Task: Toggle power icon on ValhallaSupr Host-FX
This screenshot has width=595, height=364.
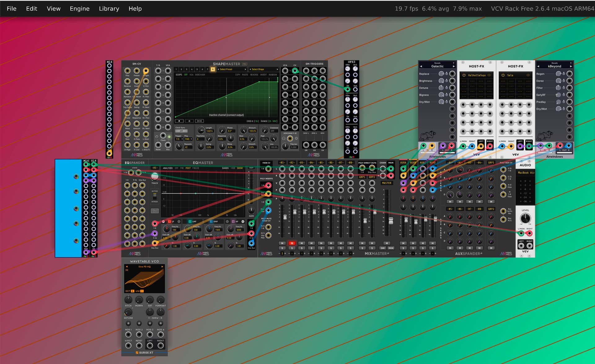Action: 464,75
